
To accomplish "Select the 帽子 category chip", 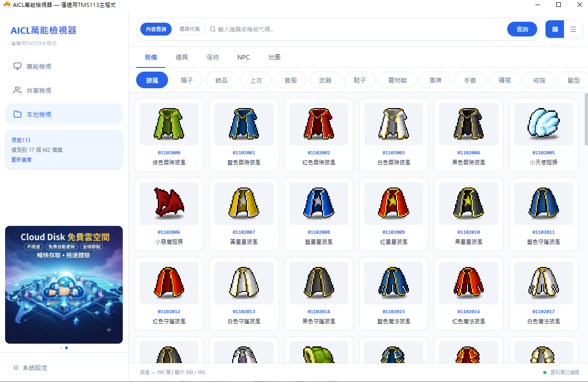I will (x=186, y=80).
